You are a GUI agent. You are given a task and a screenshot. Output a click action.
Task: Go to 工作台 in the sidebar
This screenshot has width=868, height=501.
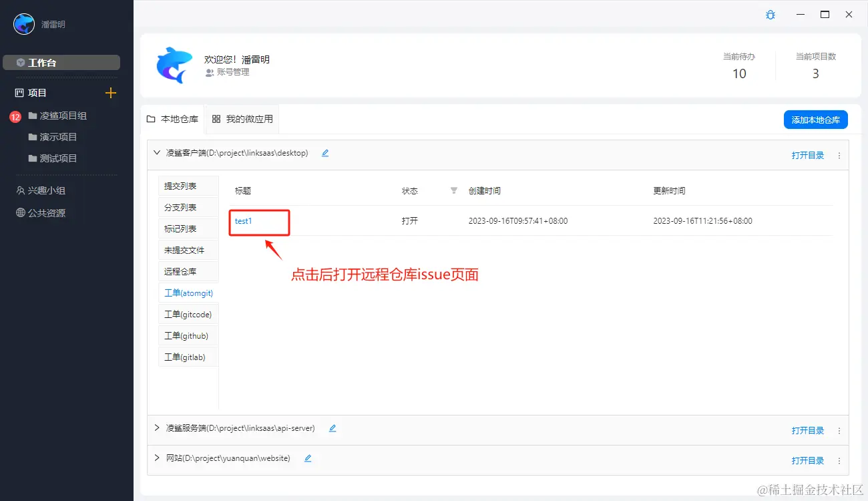point(61,63)
